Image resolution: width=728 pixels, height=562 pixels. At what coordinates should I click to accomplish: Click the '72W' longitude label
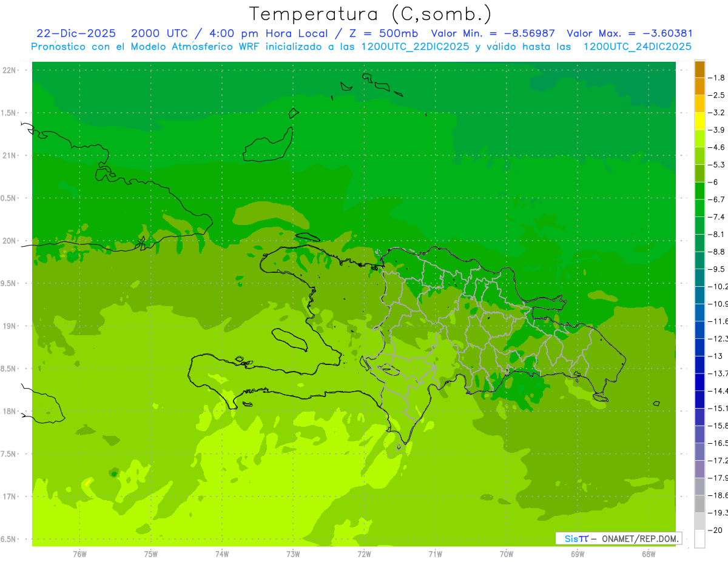coord(364,554)
